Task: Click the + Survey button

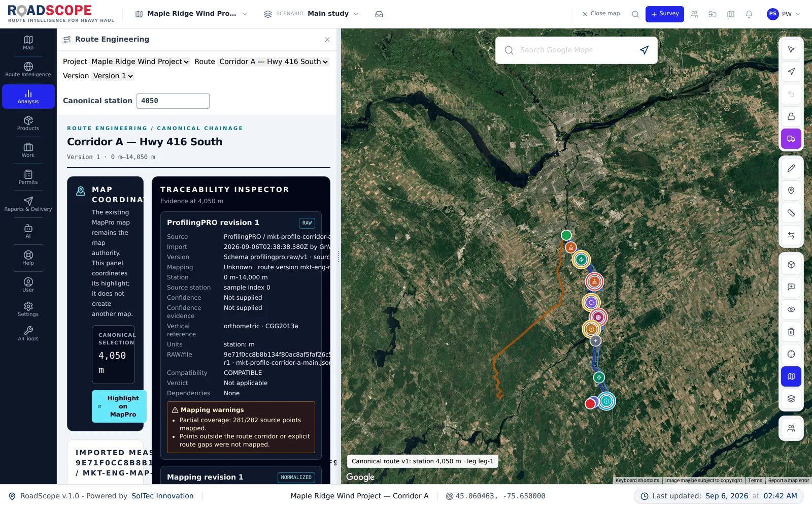Action: tap(664, 14)
